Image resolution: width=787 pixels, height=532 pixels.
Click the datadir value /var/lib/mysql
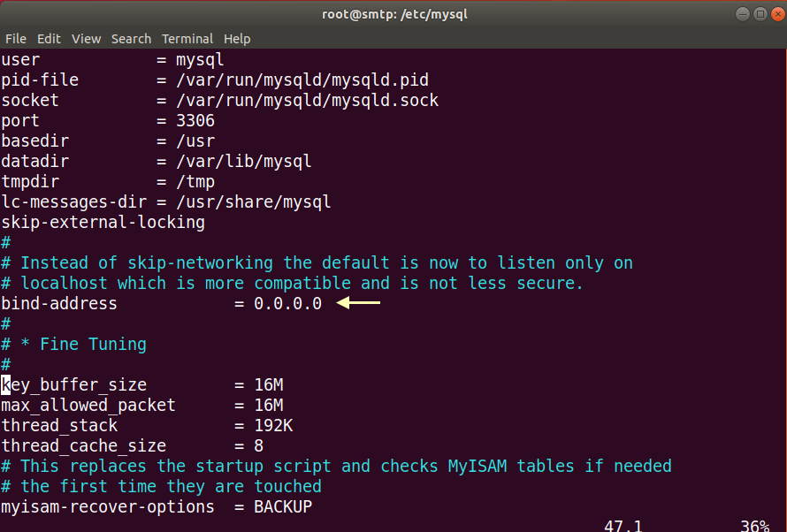point(244,162)
